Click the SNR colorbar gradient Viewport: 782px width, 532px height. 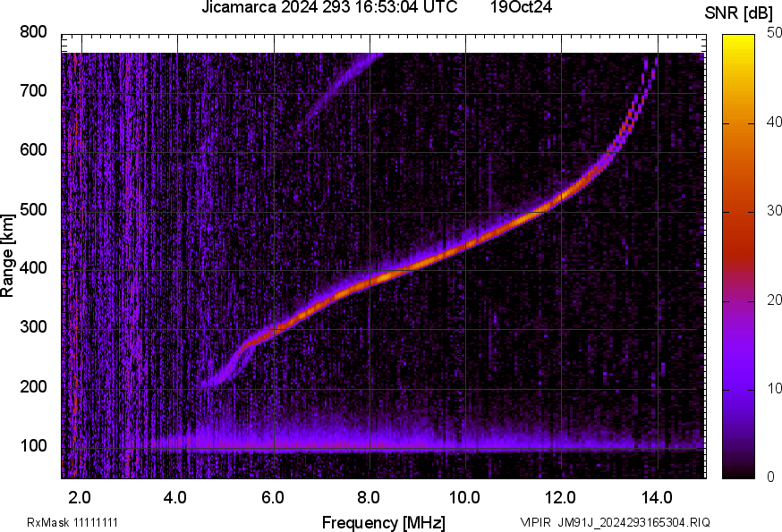pyautogui.click(x=738, y=257)
